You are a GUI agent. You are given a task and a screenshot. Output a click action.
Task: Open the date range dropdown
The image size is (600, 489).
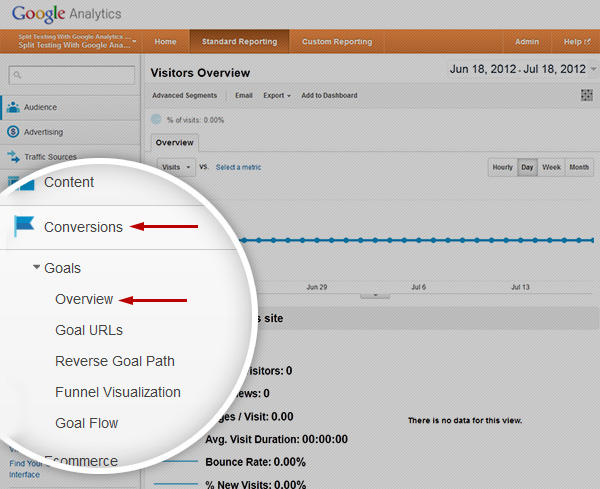pyautogui.click(x=522, y=69)
